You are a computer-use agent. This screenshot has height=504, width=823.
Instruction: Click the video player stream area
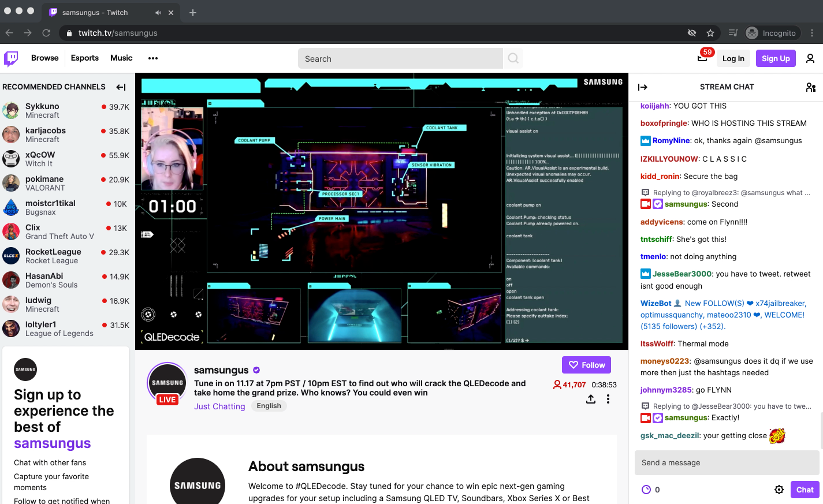click(382, 211)
